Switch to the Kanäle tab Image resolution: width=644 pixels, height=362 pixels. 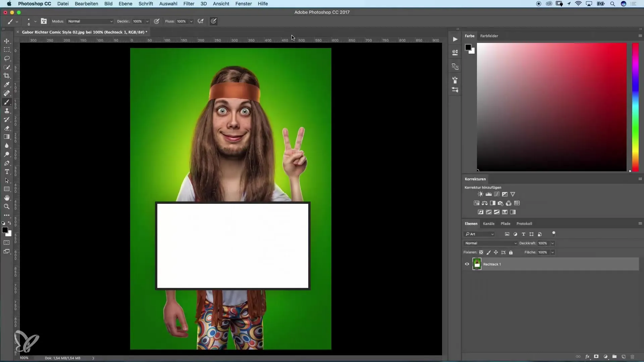click(489, 224)
